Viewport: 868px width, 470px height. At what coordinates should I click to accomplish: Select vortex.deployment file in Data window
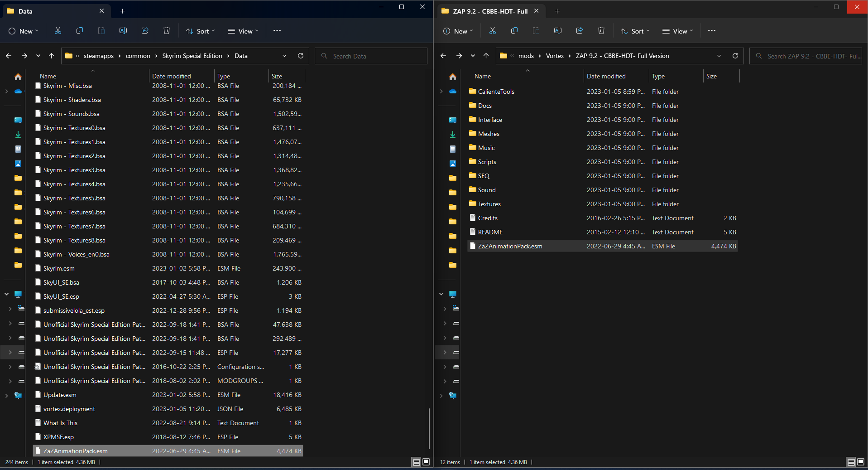point(168,409)
